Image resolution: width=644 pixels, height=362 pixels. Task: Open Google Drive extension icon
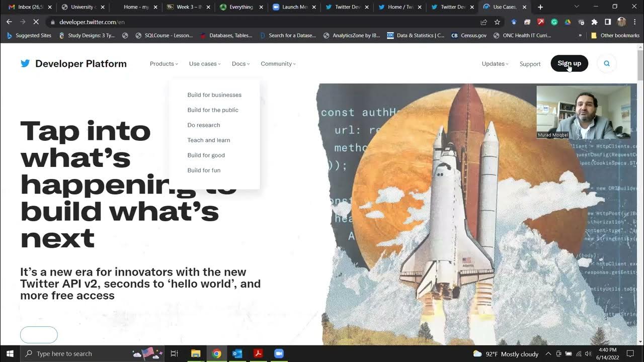(x=568, y=22)
